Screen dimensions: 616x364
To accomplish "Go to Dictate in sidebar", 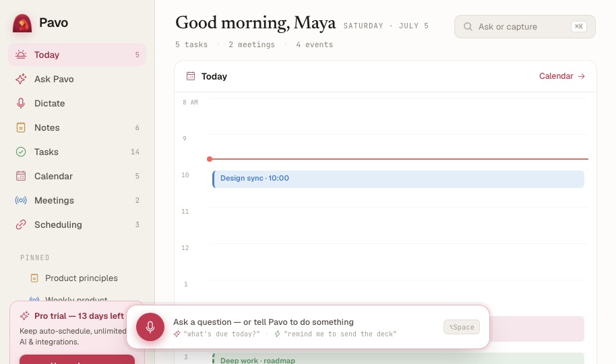I will [77, 103].
